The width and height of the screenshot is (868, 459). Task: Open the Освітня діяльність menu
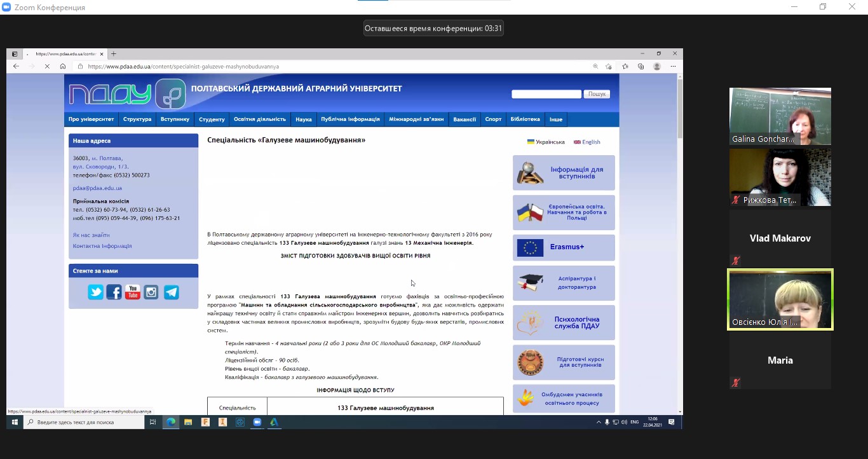click(260, 120)
